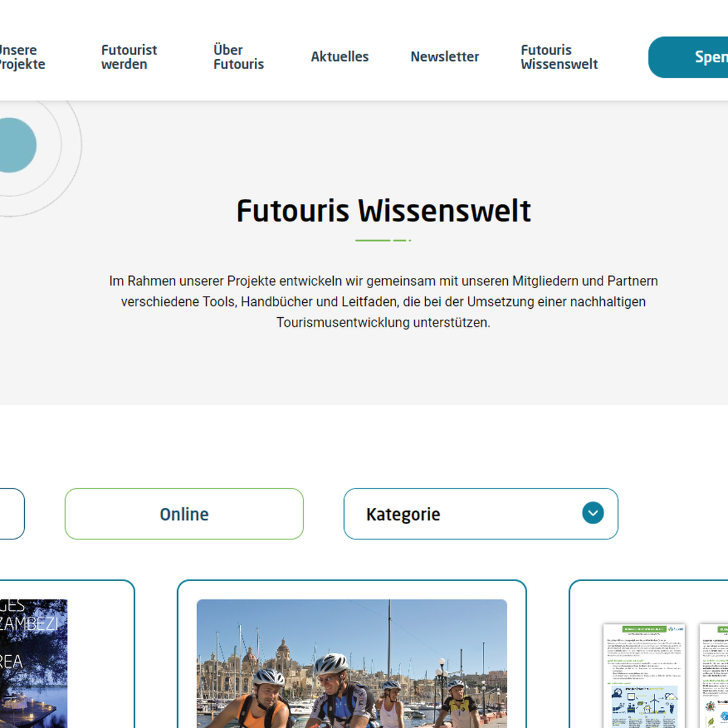The height and width of the screenshot is (728, 728).
Task: Click the teal Spenden button
Action: [688, 57]
